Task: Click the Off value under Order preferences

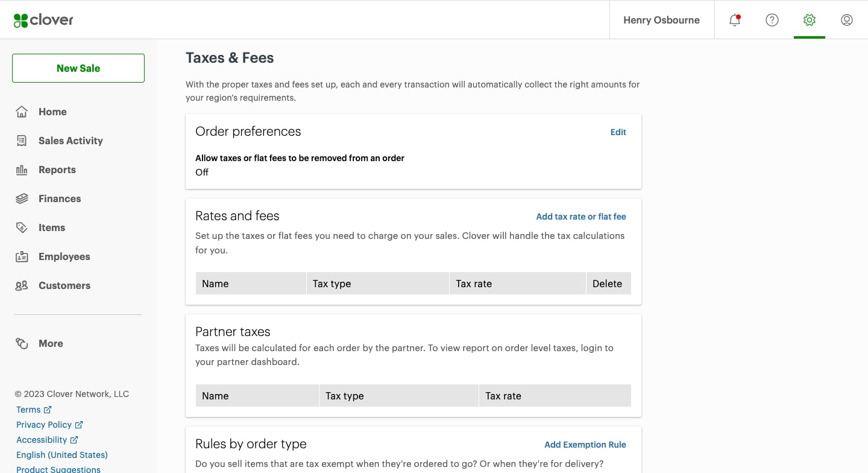Action: point(202,173)
